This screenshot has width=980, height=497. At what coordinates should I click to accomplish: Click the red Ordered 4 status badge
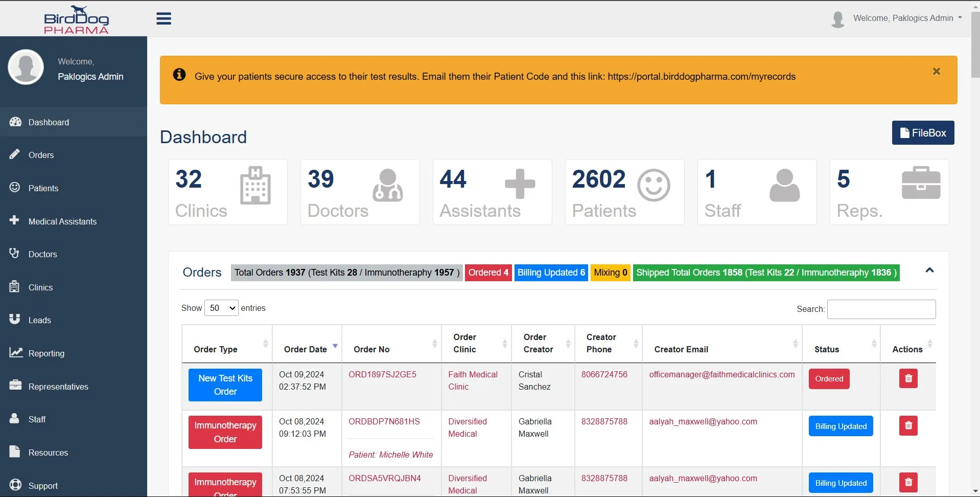pyautogui.click(x=488, y=273)
